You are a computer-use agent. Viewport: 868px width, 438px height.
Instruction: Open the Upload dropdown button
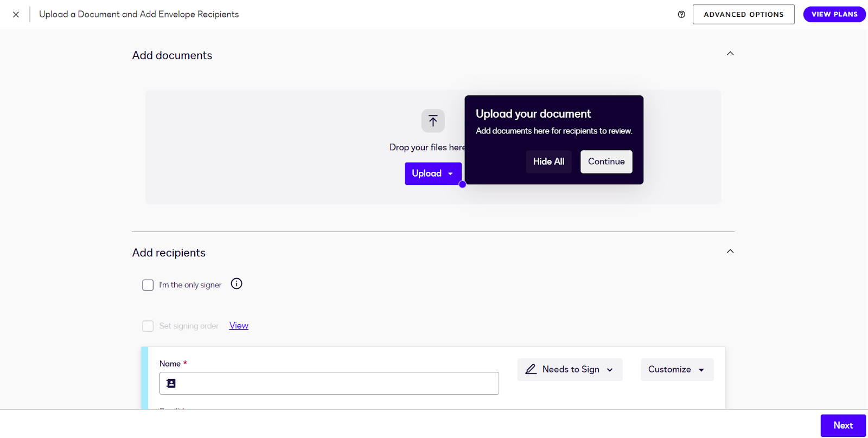click(432, 173)
